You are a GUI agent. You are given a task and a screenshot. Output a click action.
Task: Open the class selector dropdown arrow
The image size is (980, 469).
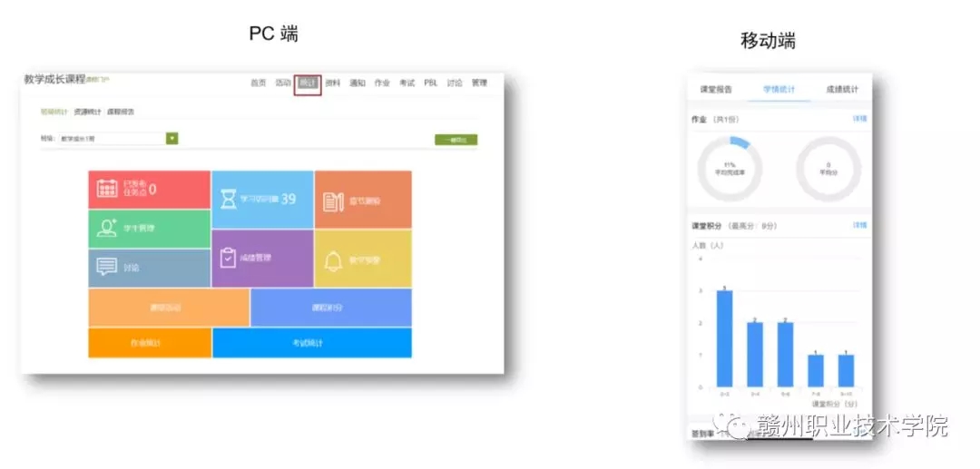(171, 139)
